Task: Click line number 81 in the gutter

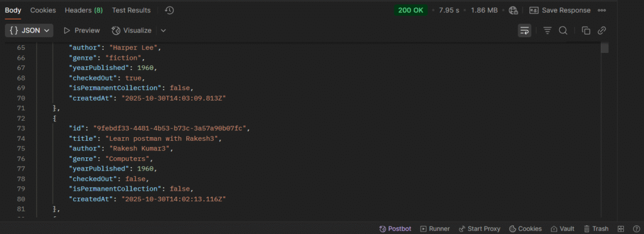Action: (21, 209)
